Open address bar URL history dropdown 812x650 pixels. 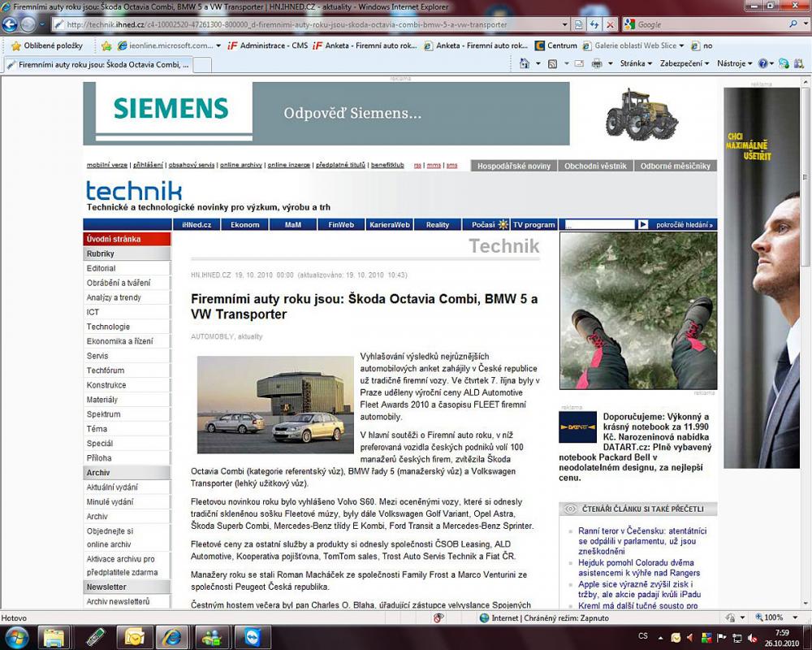coord(565,24)
